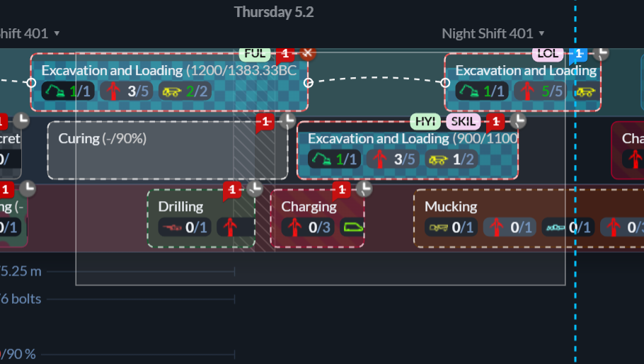Click clock icon on Curing task
Viewport: 644px width, 364px height.
click(x=287, y=121)
